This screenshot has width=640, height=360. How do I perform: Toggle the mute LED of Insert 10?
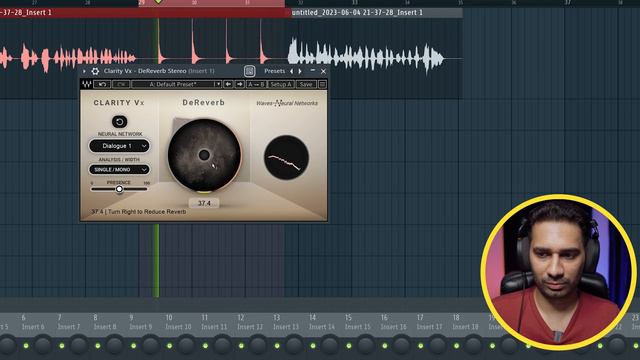tap(170, 346)
